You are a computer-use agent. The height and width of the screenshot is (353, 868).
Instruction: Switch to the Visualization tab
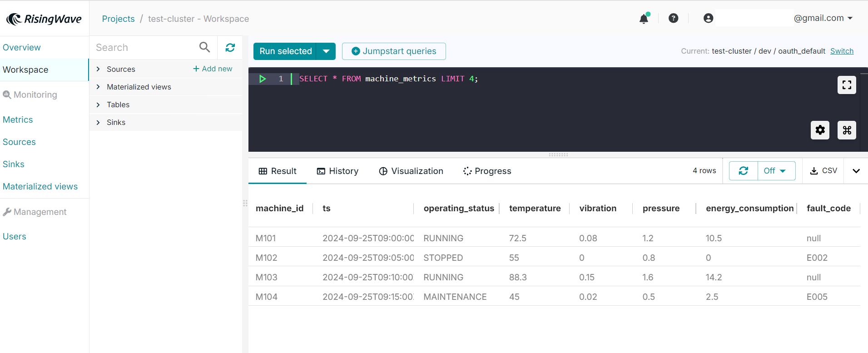(411, 171)
